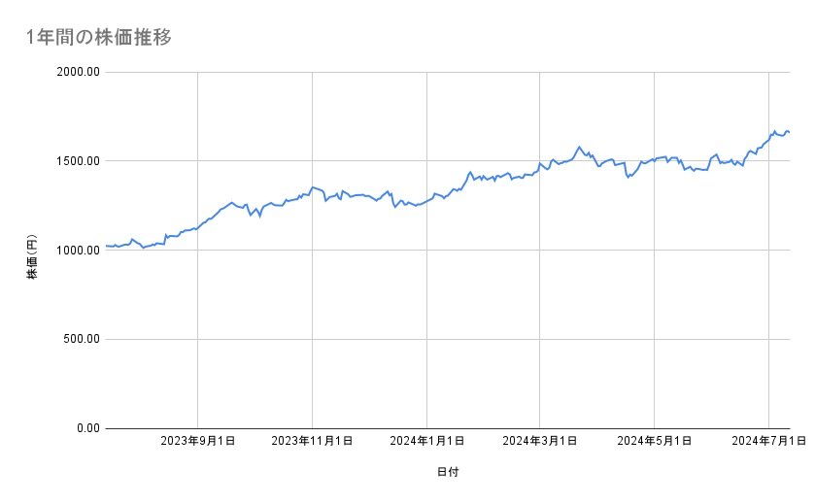Select the 2023年11月1日 date label

tap(312, 442)
